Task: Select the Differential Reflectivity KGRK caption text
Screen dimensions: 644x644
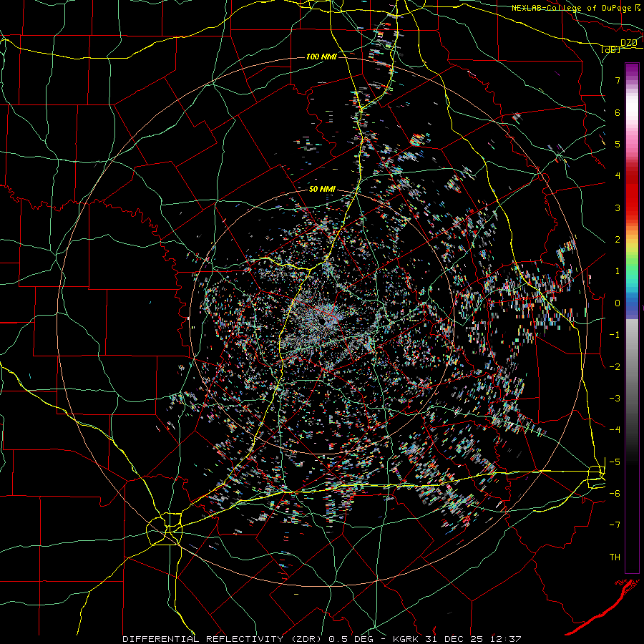Action: click(322, 639)
